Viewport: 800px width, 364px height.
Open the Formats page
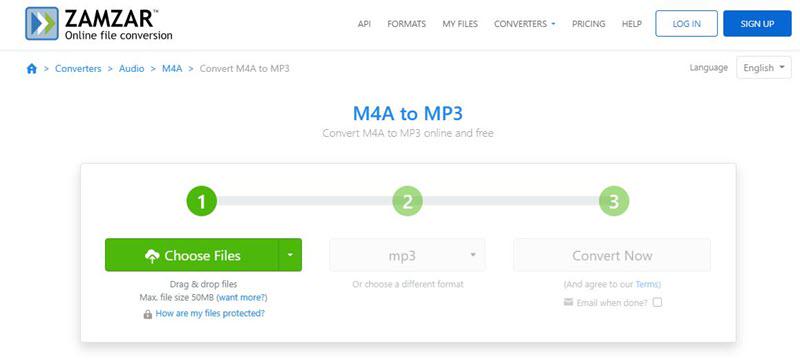[407, 23]
